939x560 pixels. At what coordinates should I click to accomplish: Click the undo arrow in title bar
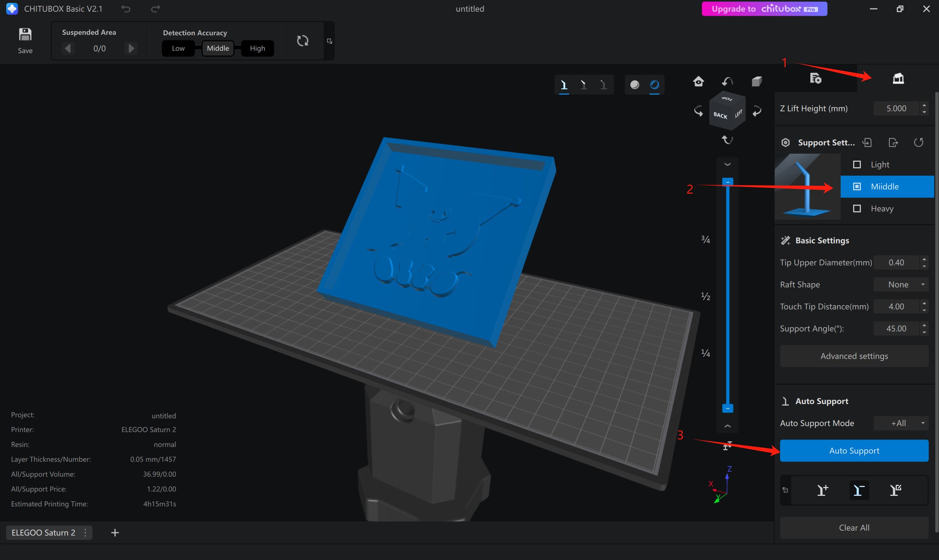[126, 9]
